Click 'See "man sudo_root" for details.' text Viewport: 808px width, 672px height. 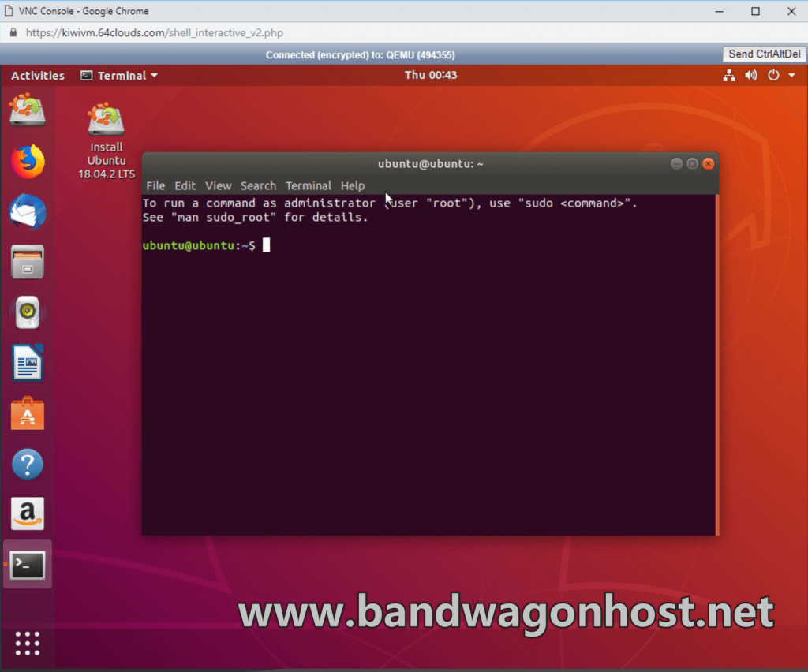click(x=255, y=218)
